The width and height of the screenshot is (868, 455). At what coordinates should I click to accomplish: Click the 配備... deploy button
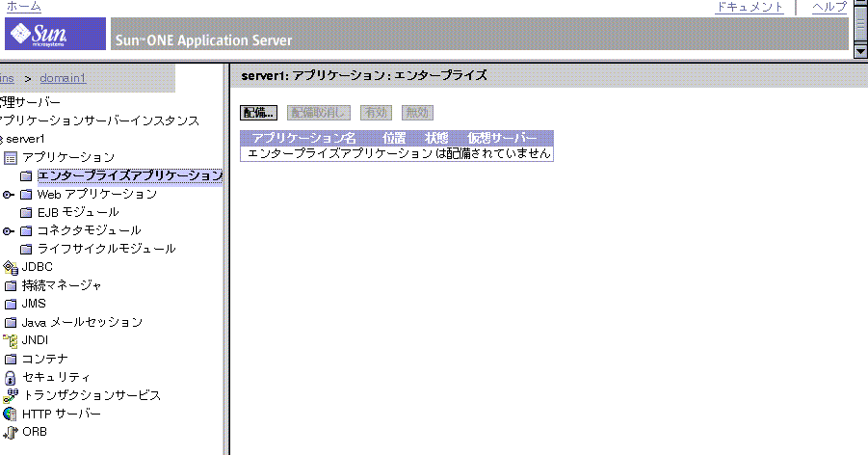coord(258,113)
